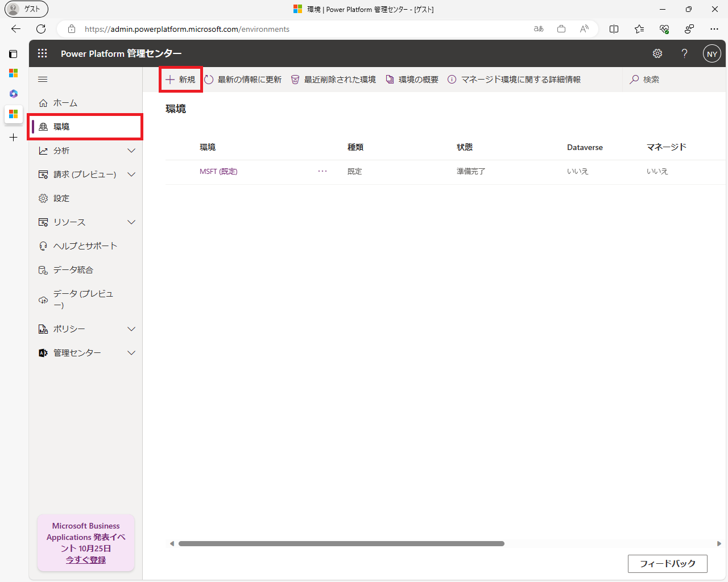
Task: Click the 検索 search box
Action: (x=674, y=80)
